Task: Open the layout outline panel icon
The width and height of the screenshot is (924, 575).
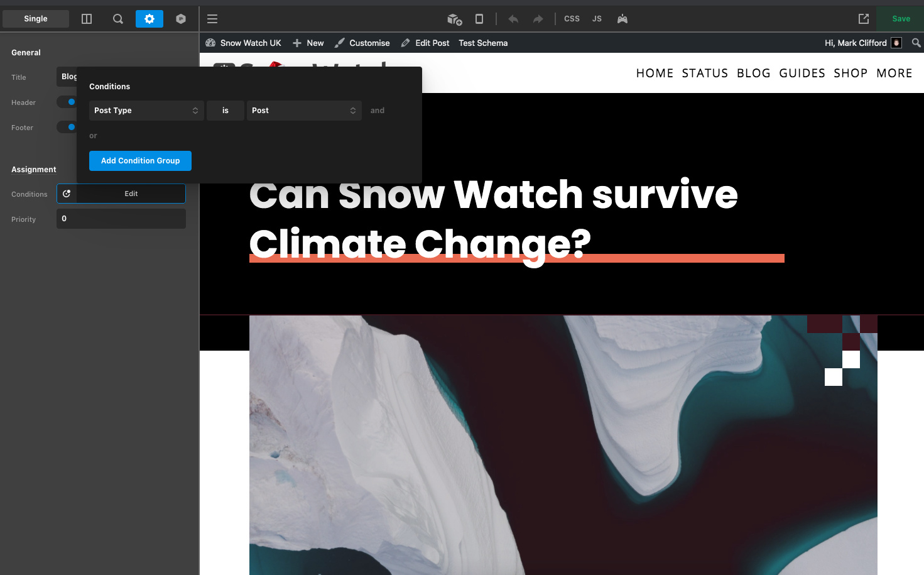Action: pos(87,19)
